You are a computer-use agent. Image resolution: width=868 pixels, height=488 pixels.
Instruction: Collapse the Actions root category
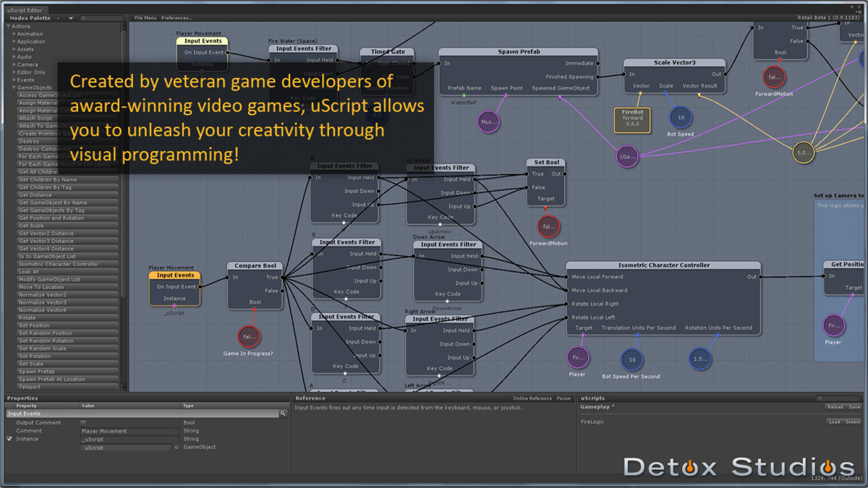coord(9,26)
